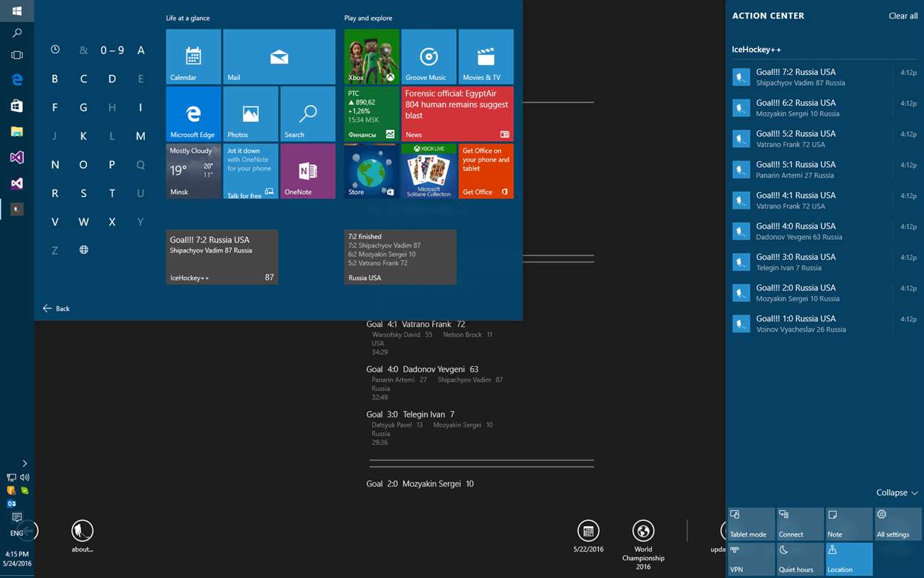Image resolution: width=924 pixels, height=578 pixels.
Task: Launch the Microsoft Solitaire Collection tile
Action: (x=428, y=171)
